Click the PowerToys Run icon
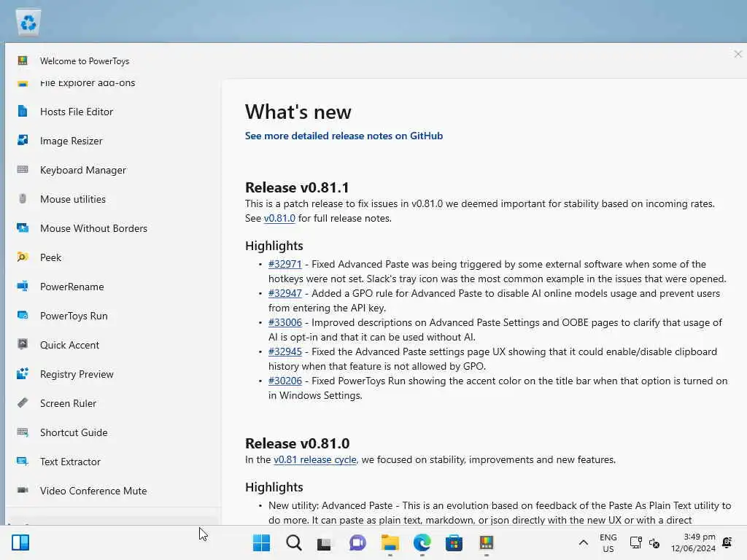This screenshot has width=747, height=560. pyautogui.click(x=23, y=315)
